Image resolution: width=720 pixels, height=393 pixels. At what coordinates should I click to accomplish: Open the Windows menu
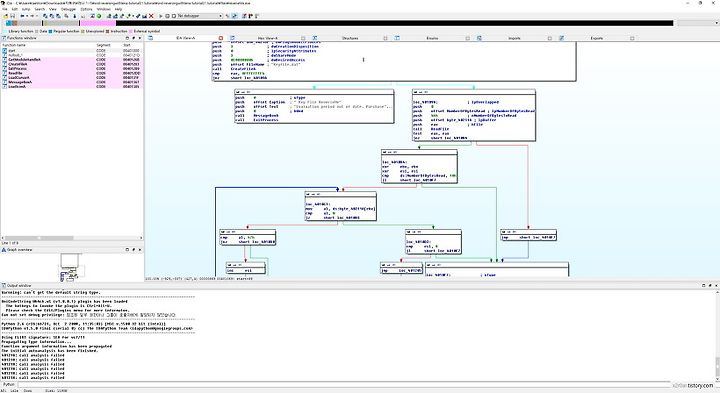point(104,9)
